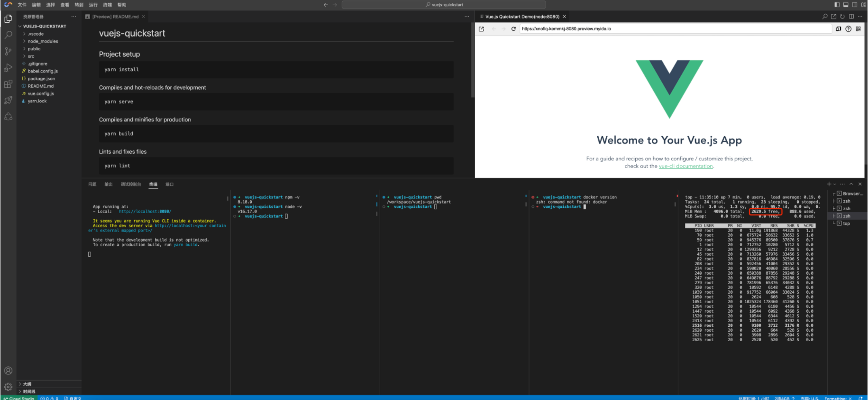Open the 终端 menu in menu bar

[108, 5]
